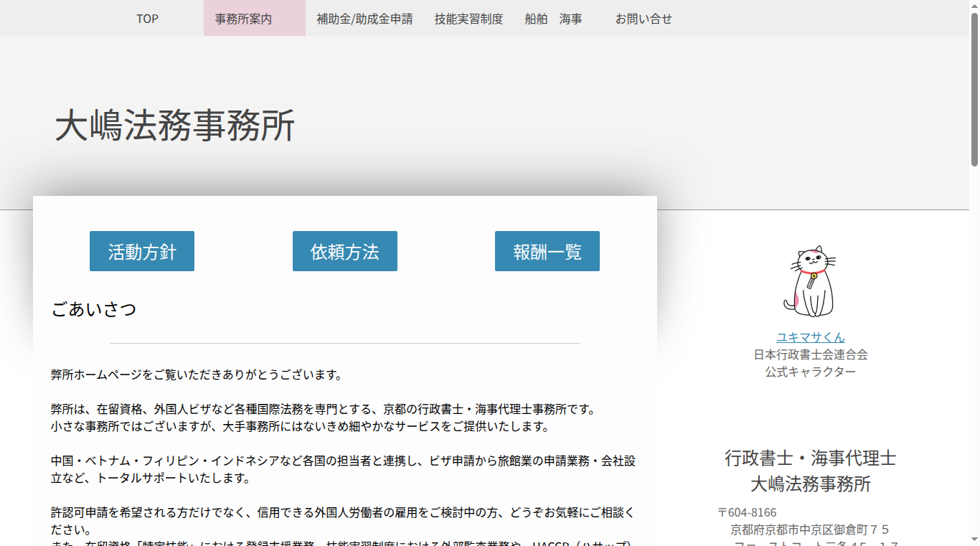Open the 報酬一覧 fee list button

547,251
